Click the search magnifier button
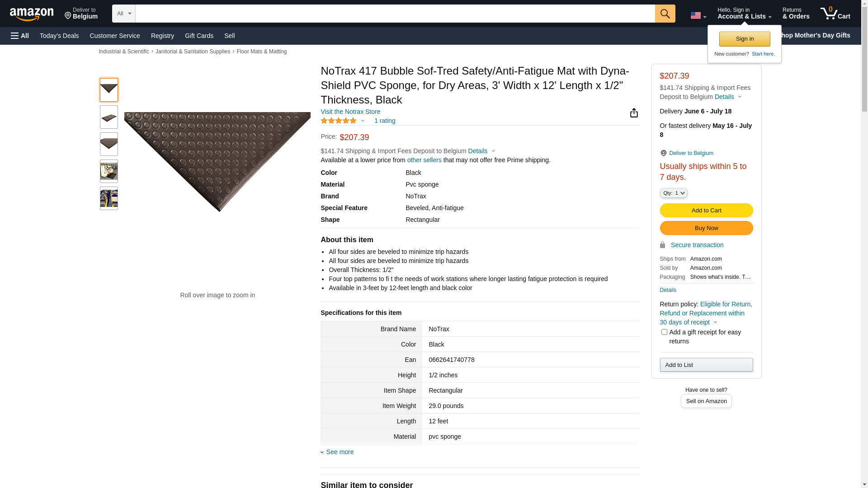Viewport: 868px width, 488px height. (x=665, y=14)
